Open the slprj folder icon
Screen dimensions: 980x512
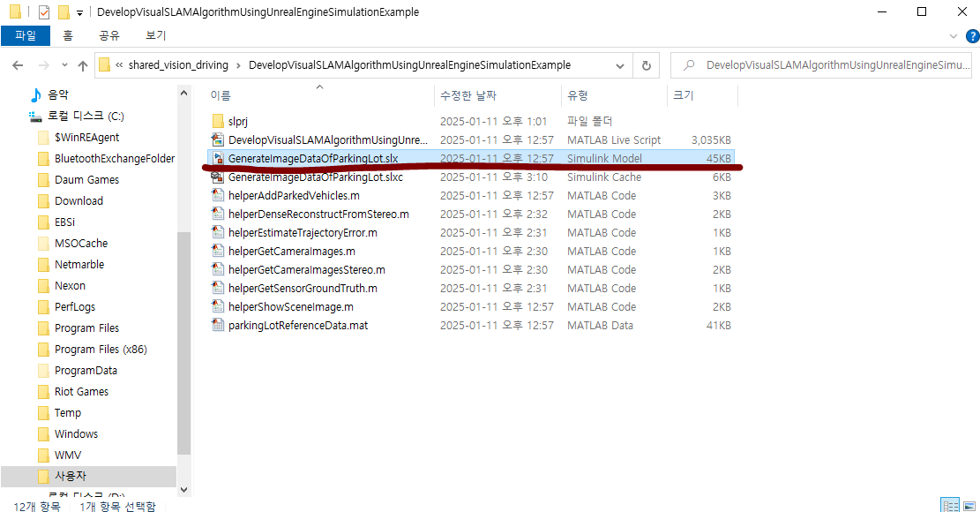pos(218,121)
